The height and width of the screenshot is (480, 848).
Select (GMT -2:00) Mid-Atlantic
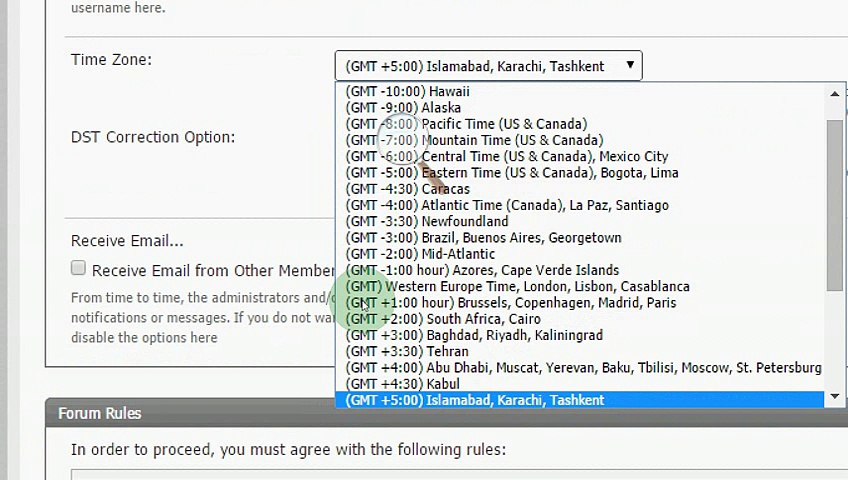click(420, 254)
